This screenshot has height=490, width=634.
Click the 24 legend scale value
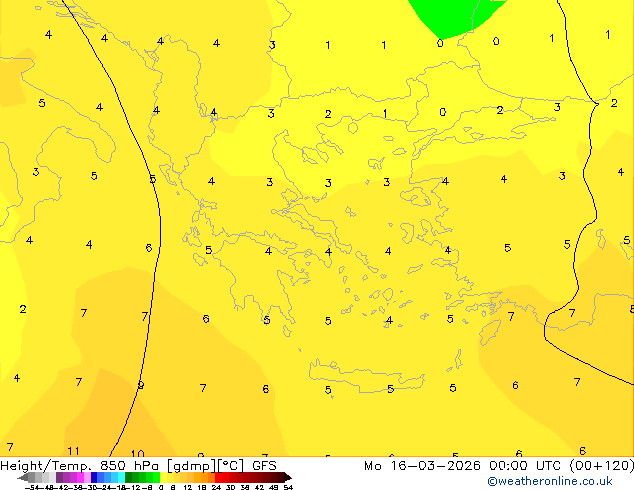(x=216, y=487)
